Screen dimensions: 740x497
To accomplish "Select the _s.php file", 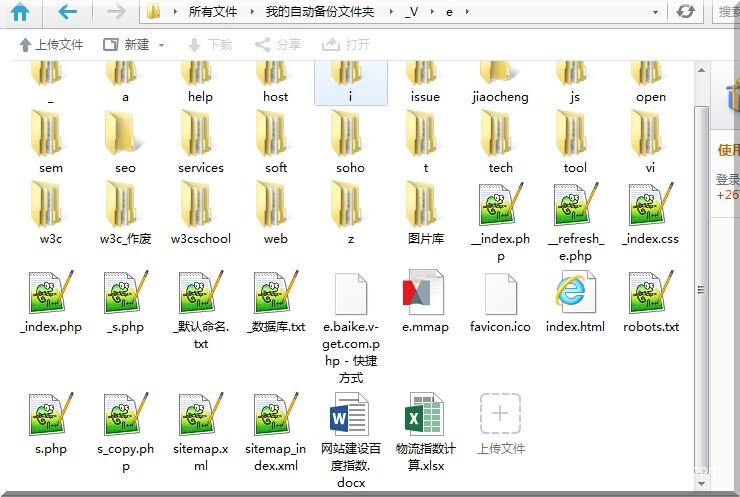I will 125,302.
